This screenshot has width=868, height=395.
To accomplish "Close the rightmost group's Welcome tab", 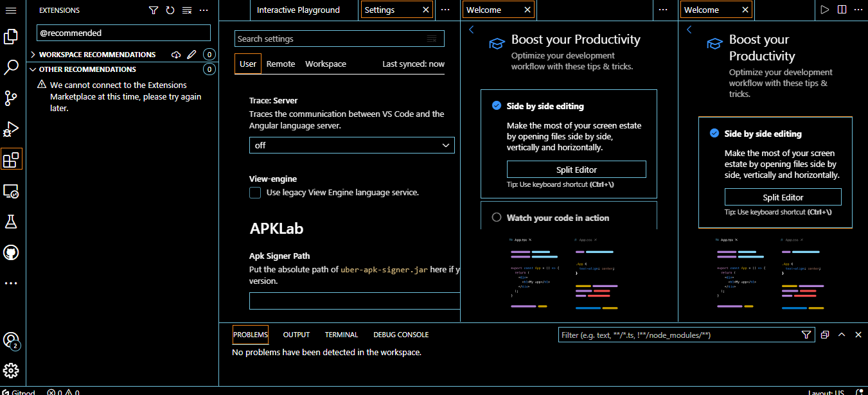I will coord(745,10).
